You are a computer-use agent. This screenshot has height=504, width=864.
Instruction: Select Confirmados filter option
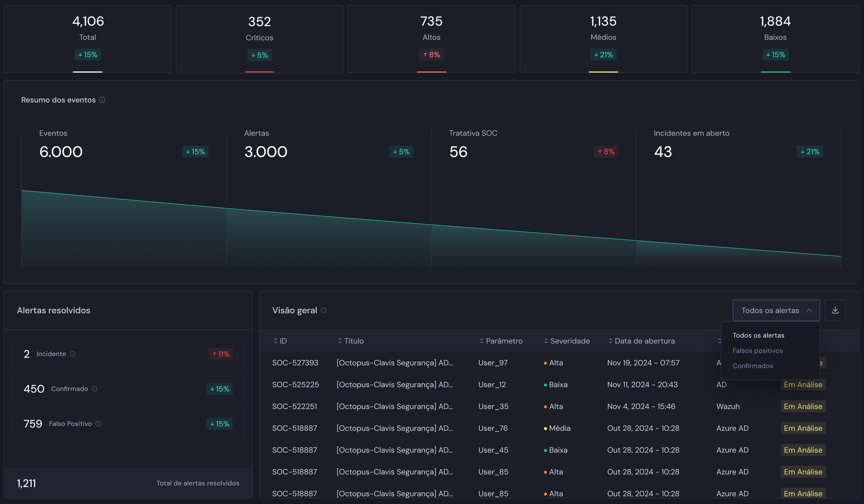pyautogui.click(x=753, y=366)
